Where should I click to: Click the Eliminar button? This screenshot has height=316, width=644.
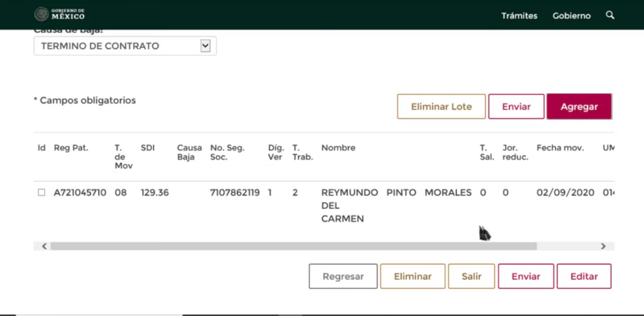[413, 276]
